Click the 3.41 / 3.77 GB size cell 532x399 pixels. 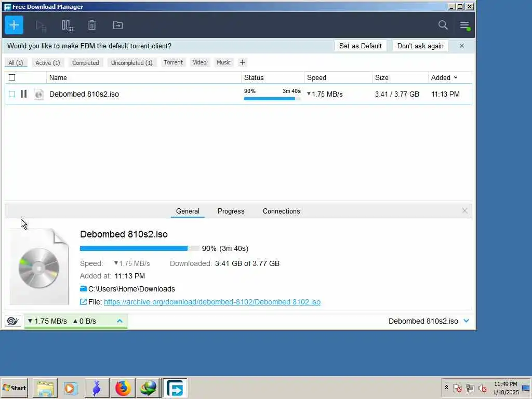click(397, 95)
